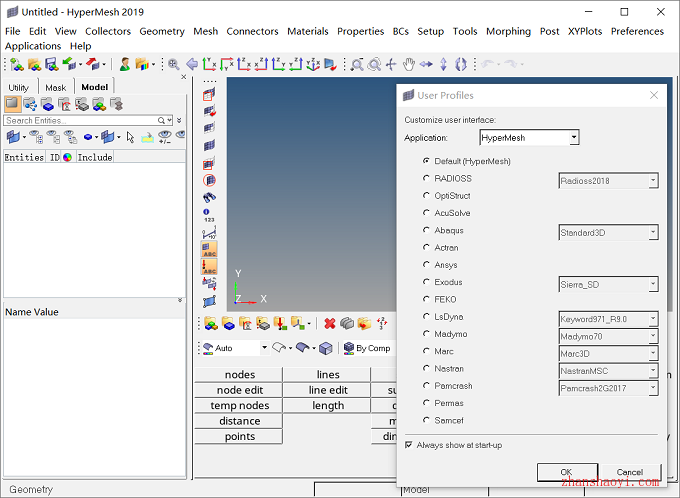Click the show/hide eye plus-minus icon
The height and width of the screenshot is (498, 680).
(x=165, y=137)
